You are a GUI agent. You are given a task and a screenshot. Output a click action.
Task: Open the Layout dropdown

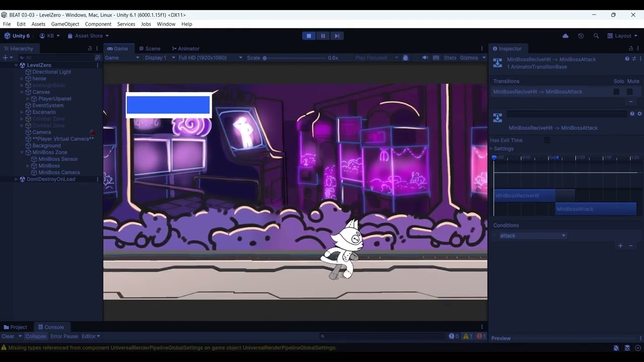623,36
